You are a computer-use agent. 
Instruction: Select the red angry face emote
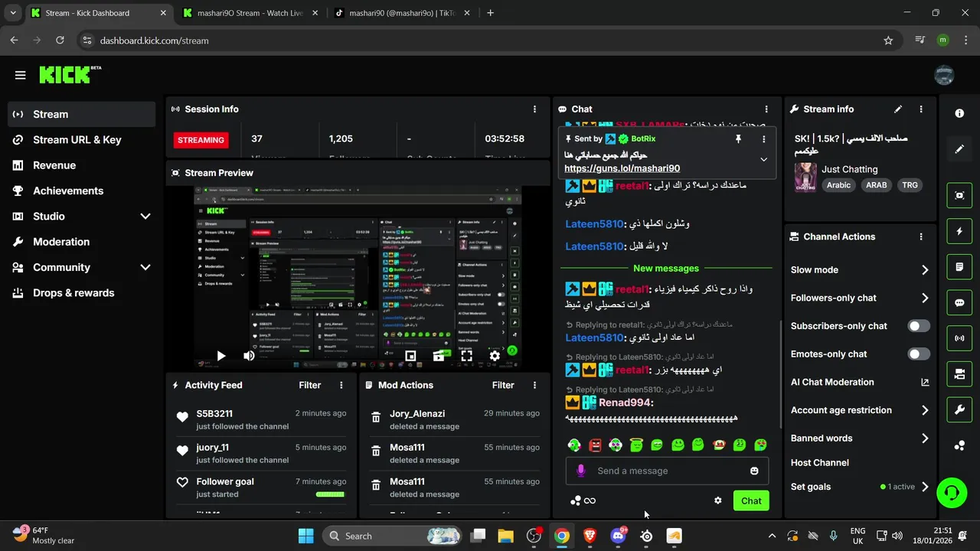coord(596,445)
